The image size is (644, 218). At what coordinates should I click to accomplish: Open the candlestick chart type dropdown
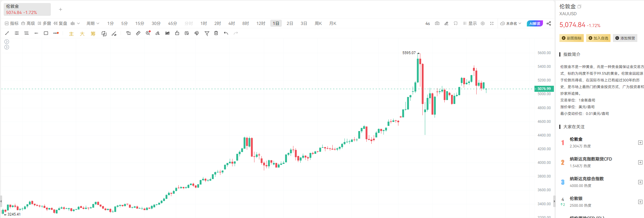[x=75, y=23]
